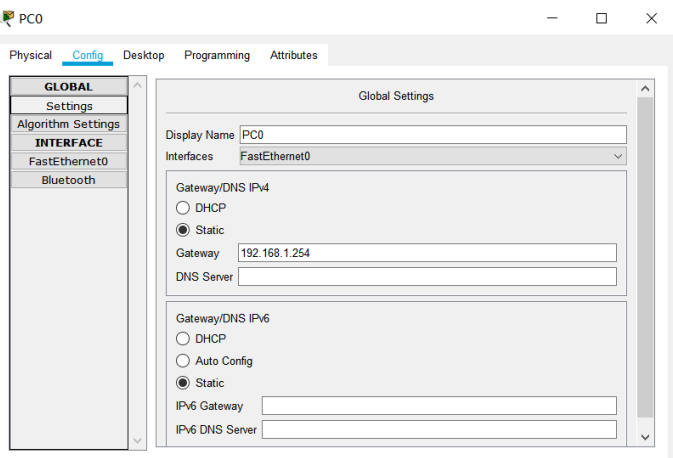Select Auto Config for IPv6
The height and width of the screenshot is (458, 673).
[x=214, y=361]
